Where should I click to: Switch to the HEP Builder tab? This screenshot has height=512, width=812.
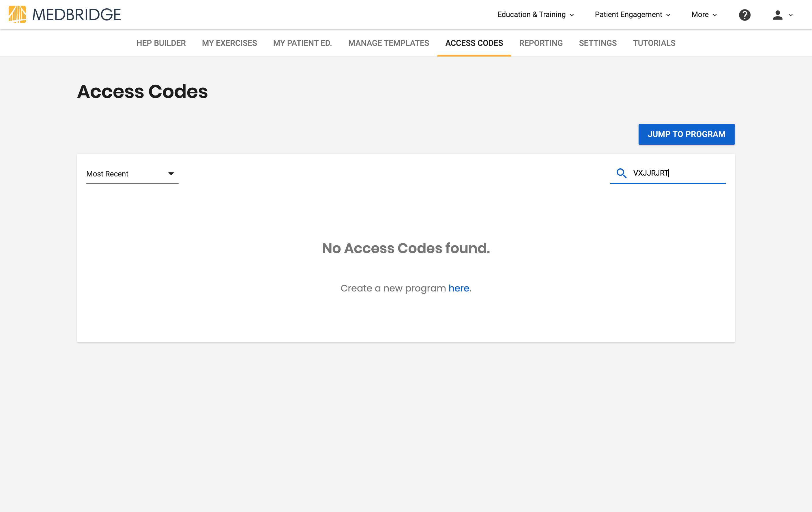pyautogui.click(x=161, y=43)
